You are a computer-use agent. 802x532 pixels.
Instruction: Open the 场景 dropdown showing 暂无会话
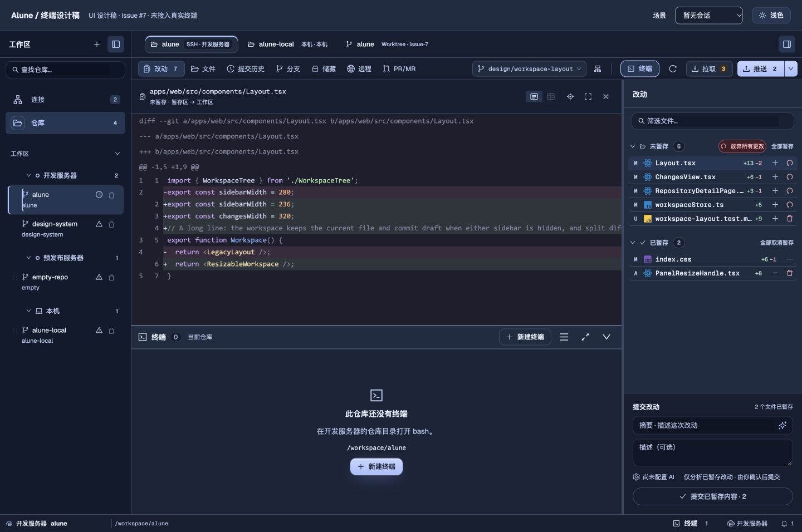coord(709,16)
